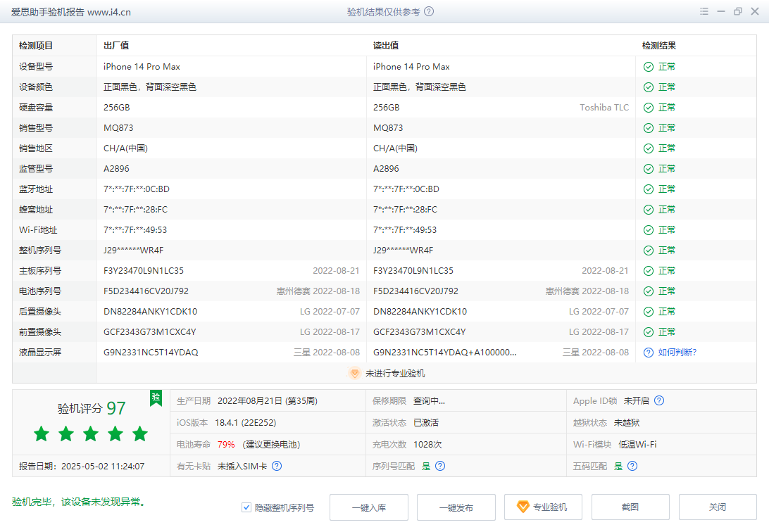Click the battery life value 79%
769x532 pixels.
[x=226, y=444]
